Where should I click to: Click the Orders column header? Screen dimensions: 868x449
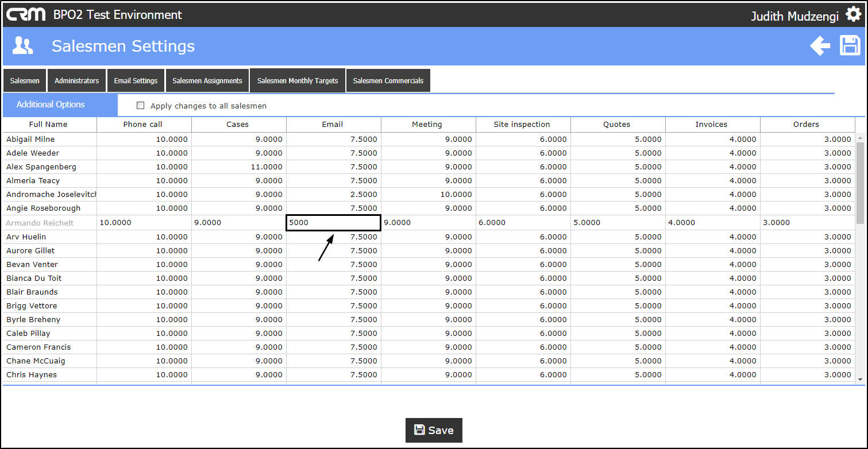coord(807,125)
